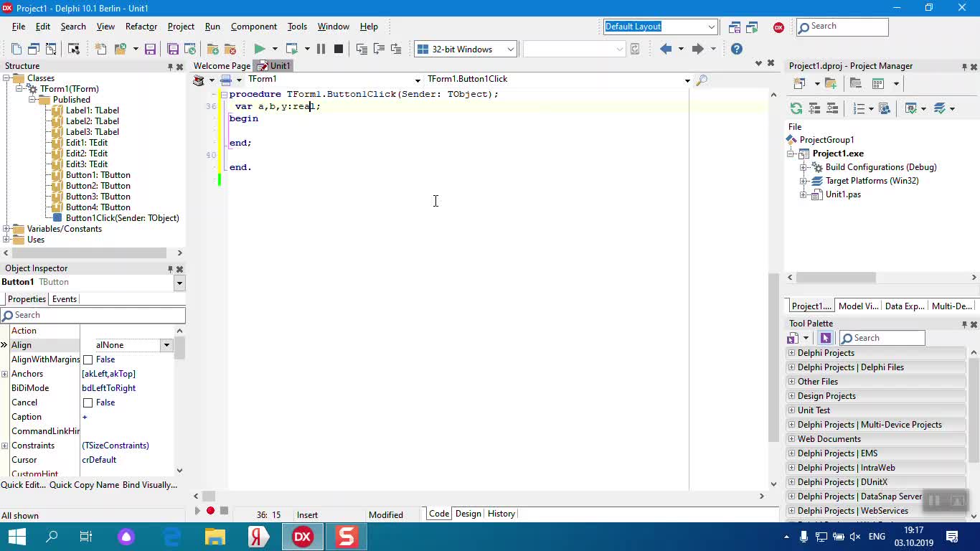Click the Collapse All icon in Project Manager
The width and height of the screenshot is (980, 551).
(832, 108)
